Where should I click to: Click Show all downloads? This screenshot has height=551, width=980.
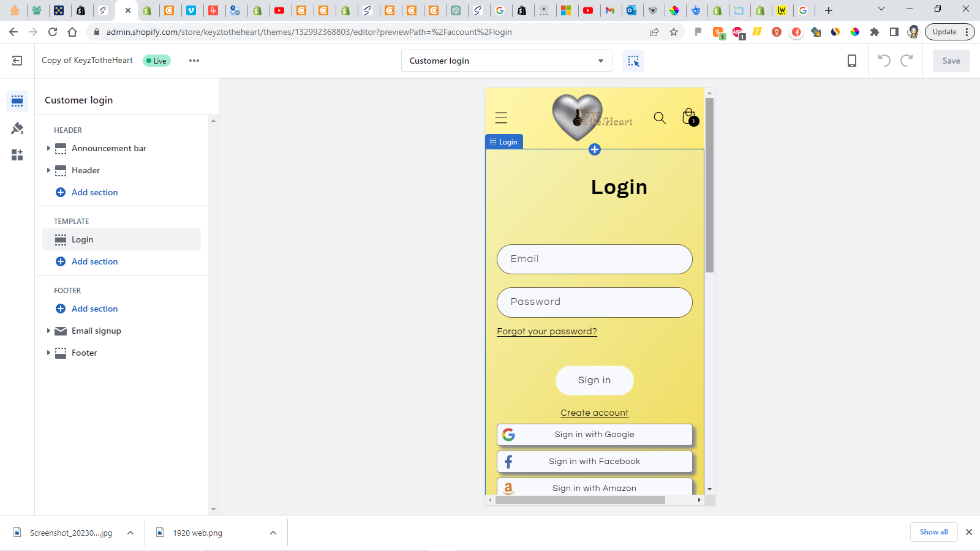[x=933, y=532]
